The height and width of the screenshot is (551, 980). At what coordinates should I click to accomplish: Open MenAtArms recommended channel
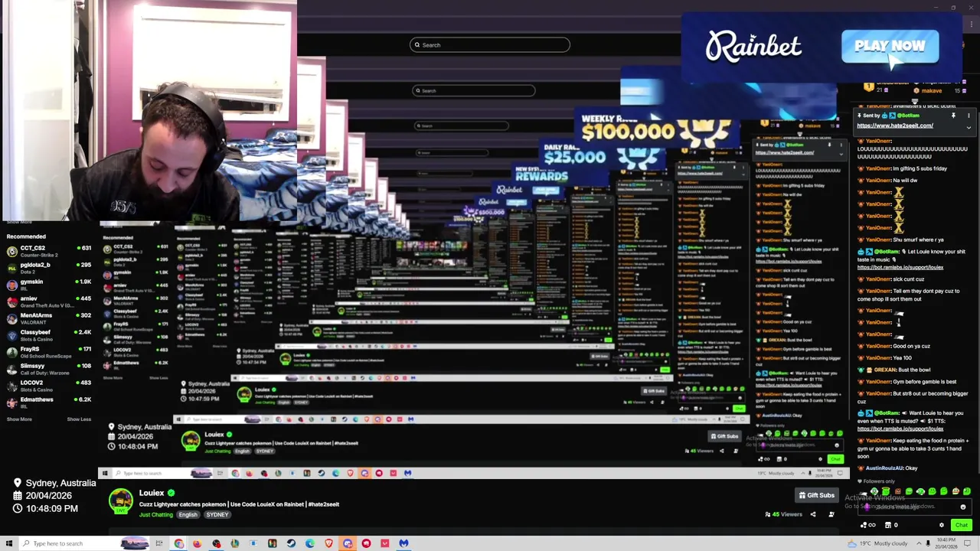(49, 318)
